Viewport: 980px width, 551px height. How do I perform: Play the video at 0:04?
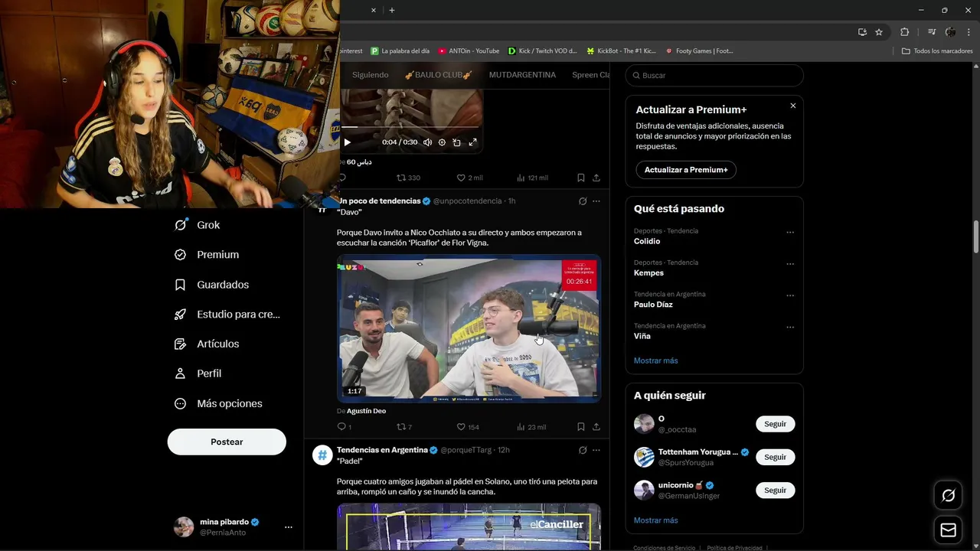[347, 142]
